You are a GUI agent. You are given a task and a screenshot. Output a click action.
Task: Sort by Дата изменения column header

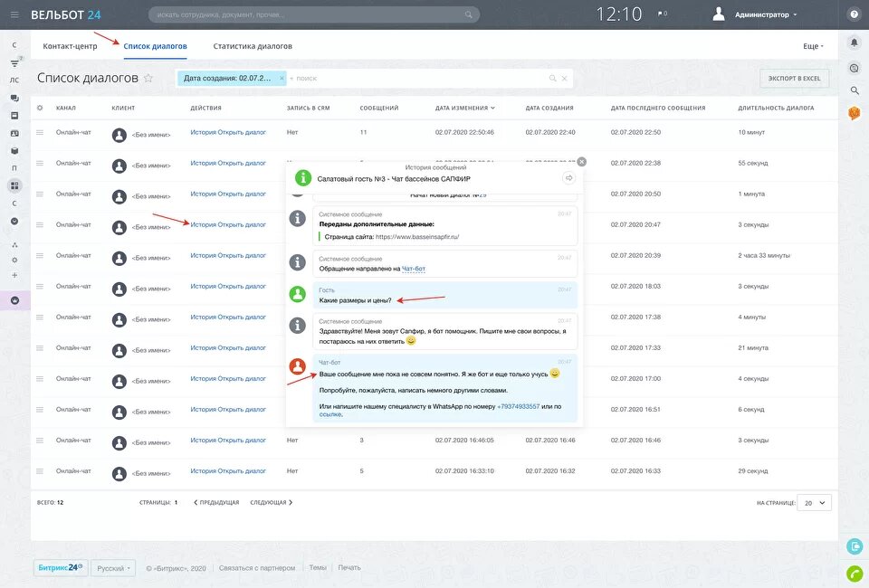[464, 108]
